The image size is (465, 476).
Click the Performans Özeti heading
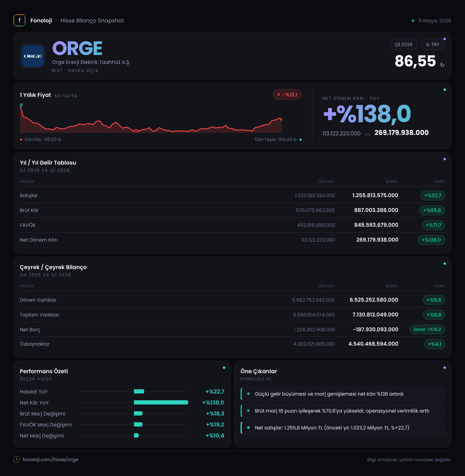[44, 371]
